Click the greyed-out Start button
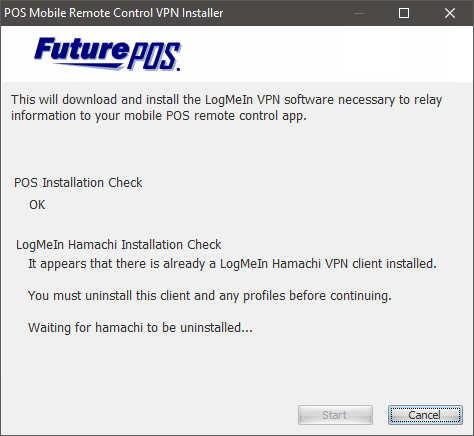This screenshot has height=436, width=474. click(x=335, y=415)
